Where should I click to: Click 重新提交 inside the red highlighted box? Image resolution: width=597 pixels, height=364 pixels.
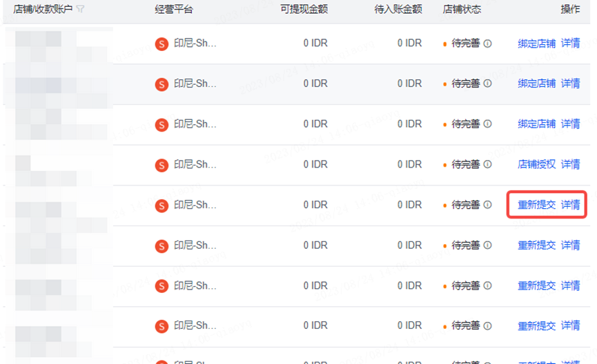coord(536,205)
